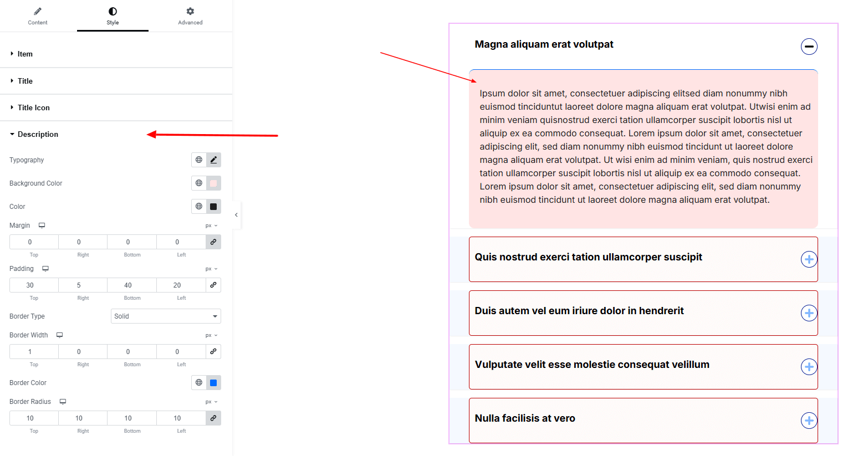The image size is (868, 456).
Task: Collapse the Description section
Action: pos(37,135)
